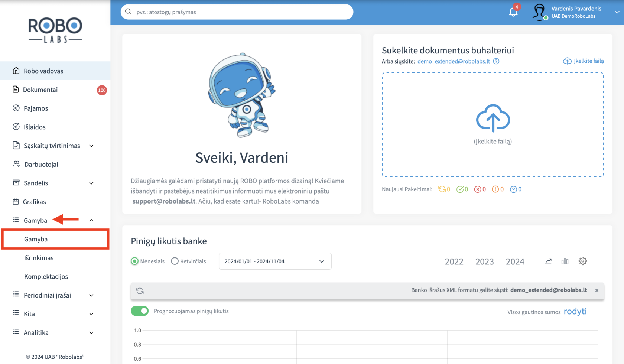
Task: Click the green approved check status icon
Action: click(460, 189)
